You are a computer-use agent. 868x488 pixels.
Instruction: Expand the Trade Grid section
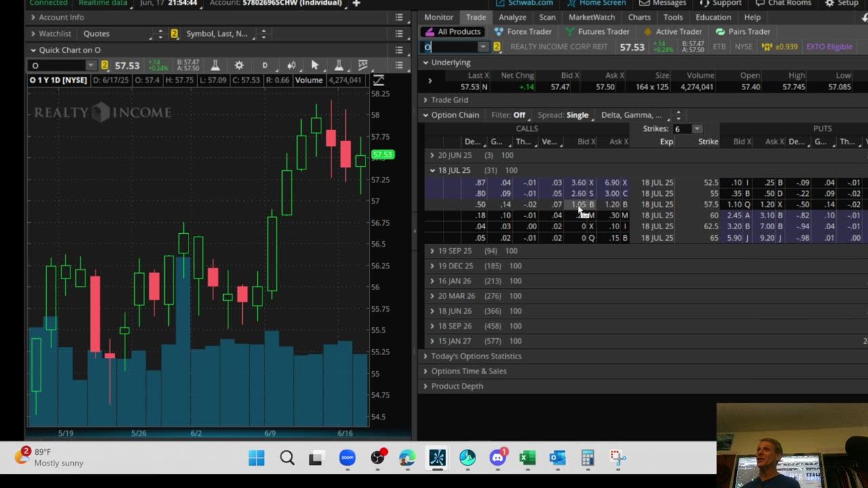(425, 100)
